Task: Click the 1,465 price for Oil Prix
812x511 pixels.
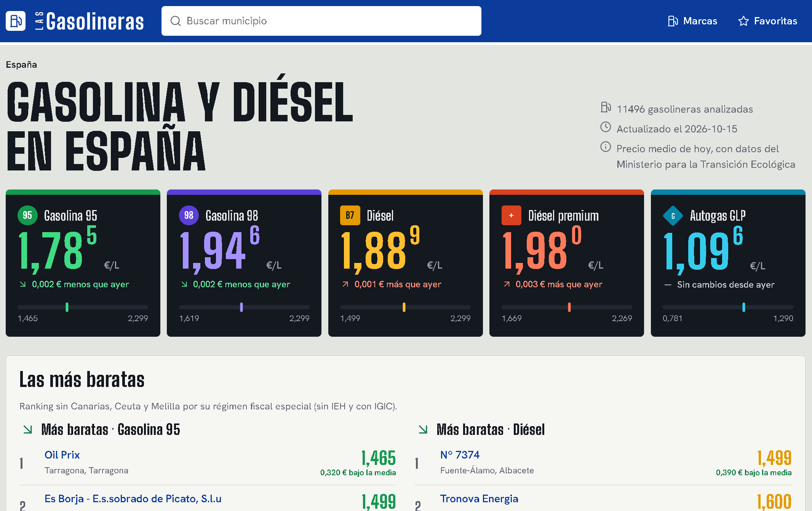Action: tap(379, 458)
